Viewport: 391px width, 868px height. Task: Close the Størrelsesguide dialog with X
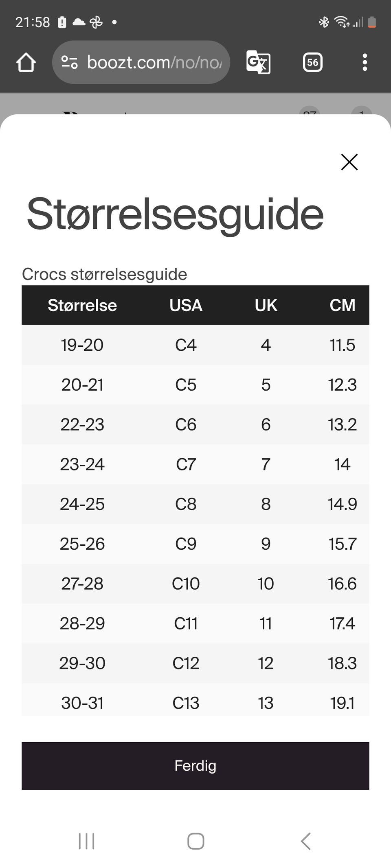[x=349, y=162]
